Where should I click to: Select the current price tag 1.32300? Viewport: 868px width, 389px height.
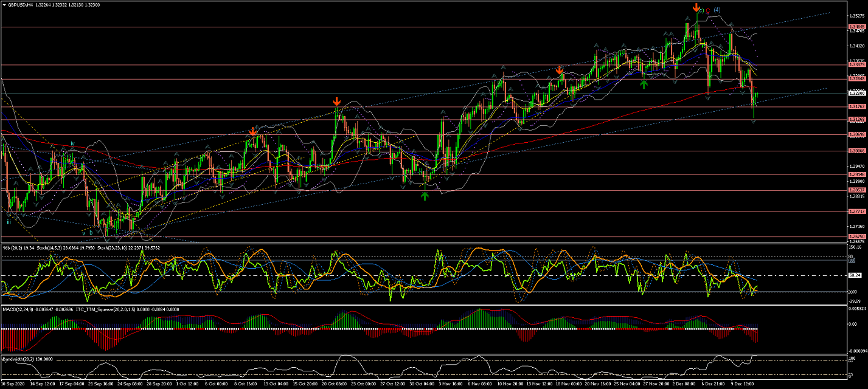point(856,94)
